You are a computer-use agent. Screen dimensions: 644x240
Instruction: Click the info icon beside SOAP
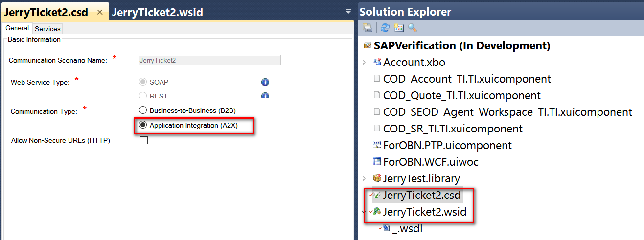click(x=265, y=82)
